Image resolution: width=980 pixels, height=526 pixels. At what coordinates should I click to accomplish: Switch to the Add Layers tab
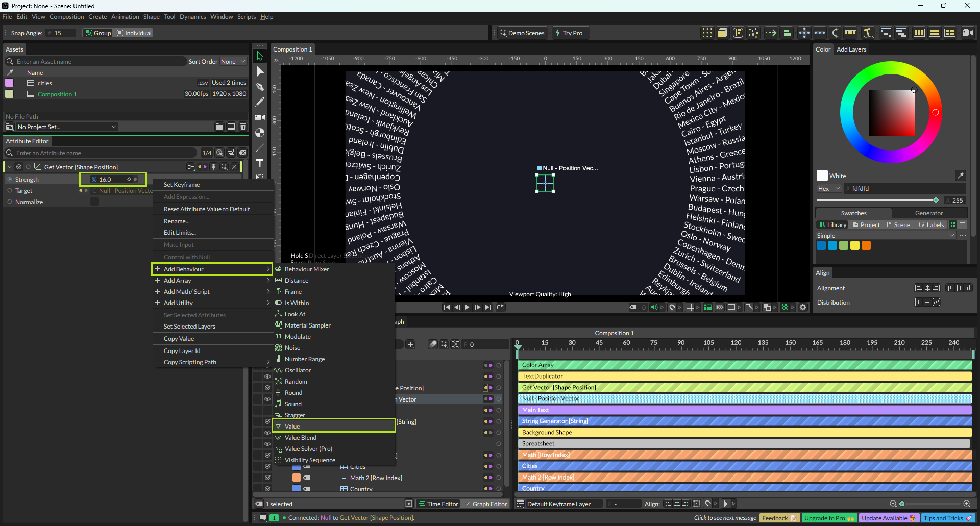coord(851,49)
